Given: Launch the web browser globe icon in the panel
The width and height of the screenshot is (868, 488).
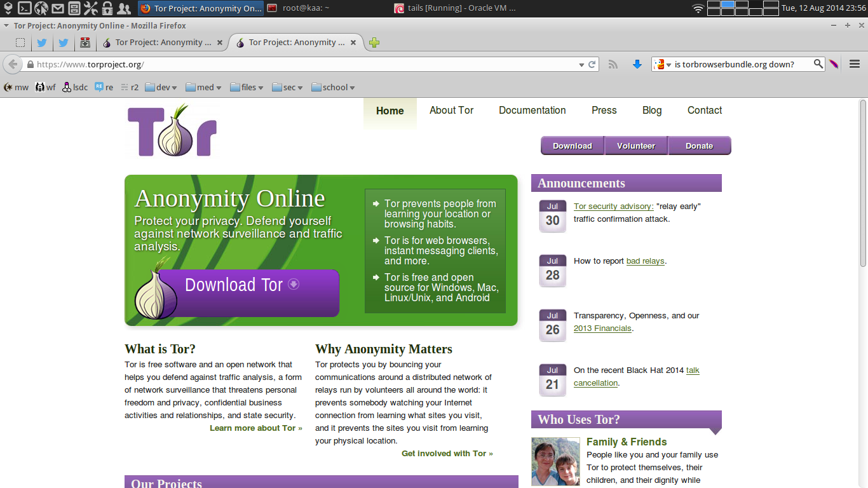Looking at the screenshot, I should (41, 8).
